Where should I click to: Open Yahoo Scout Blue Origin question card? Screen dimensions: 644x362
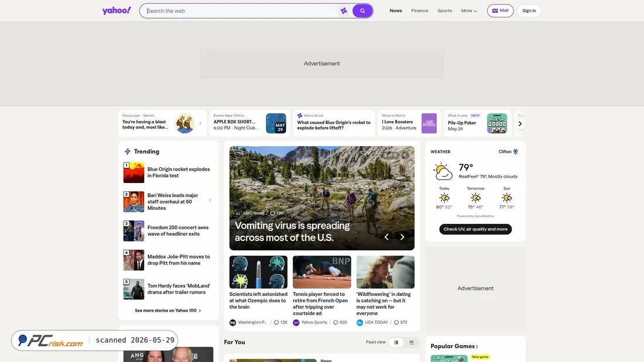334,123
